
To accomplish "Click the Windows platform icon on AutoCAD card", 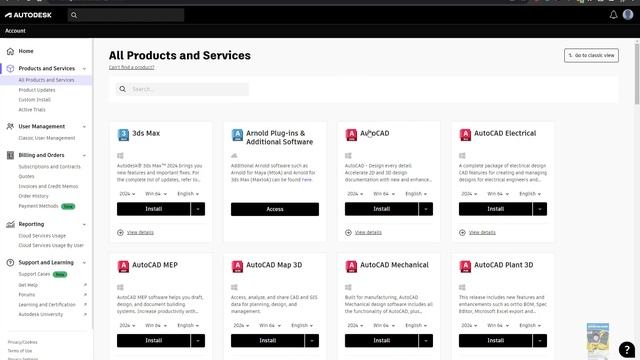I will click(348, 156).
